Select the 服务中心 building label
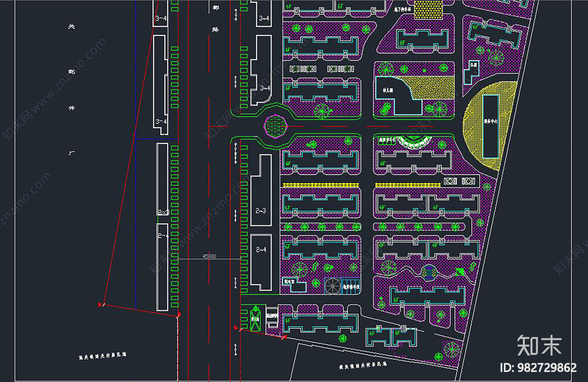The image size is (588, 382). coord(490,121)
